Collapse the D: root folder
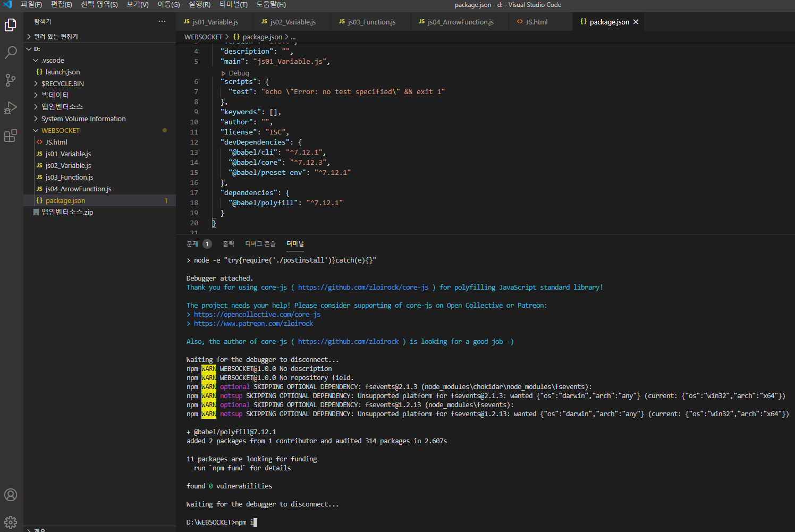The height and width of the screenshot is (532, 795). pos(29,49)
